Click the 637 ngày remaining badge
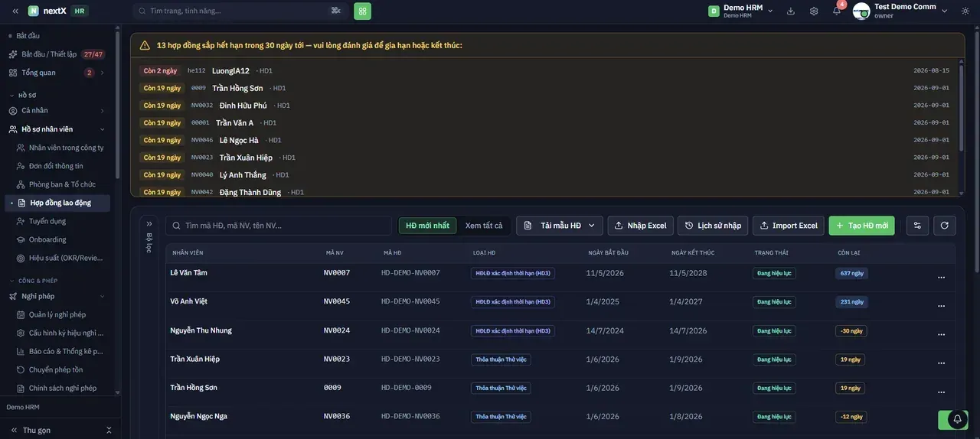This screenshot has height=439, width=980. [851, 273]
